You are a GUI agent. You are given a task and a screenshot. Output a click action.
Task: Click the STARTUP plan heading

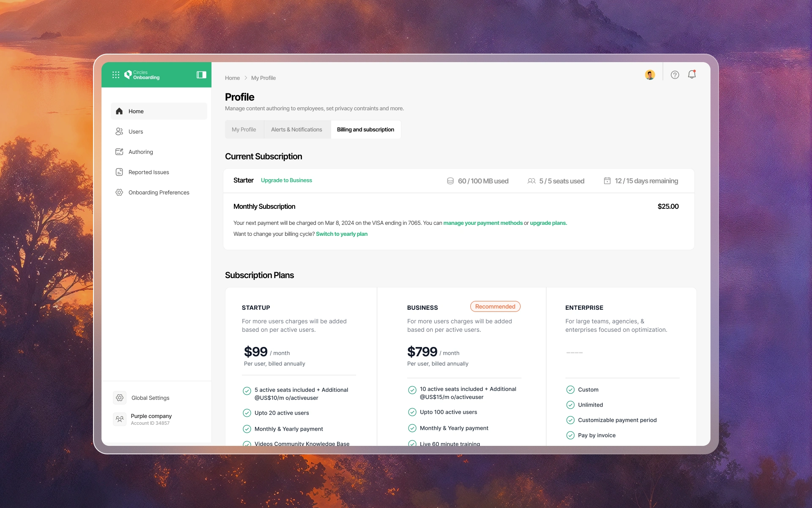256,308
